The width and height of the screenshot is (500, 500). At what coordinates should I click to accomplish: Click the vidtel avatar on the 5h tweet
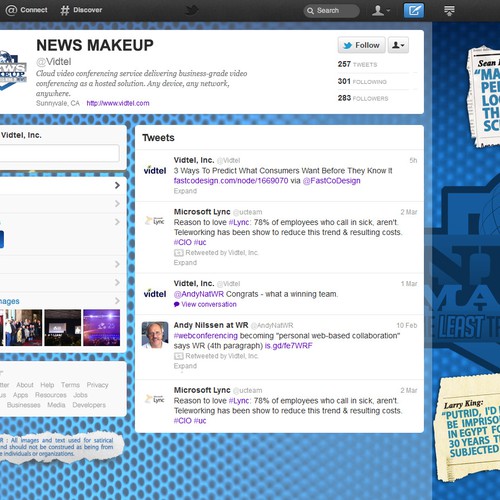point(155,170)
